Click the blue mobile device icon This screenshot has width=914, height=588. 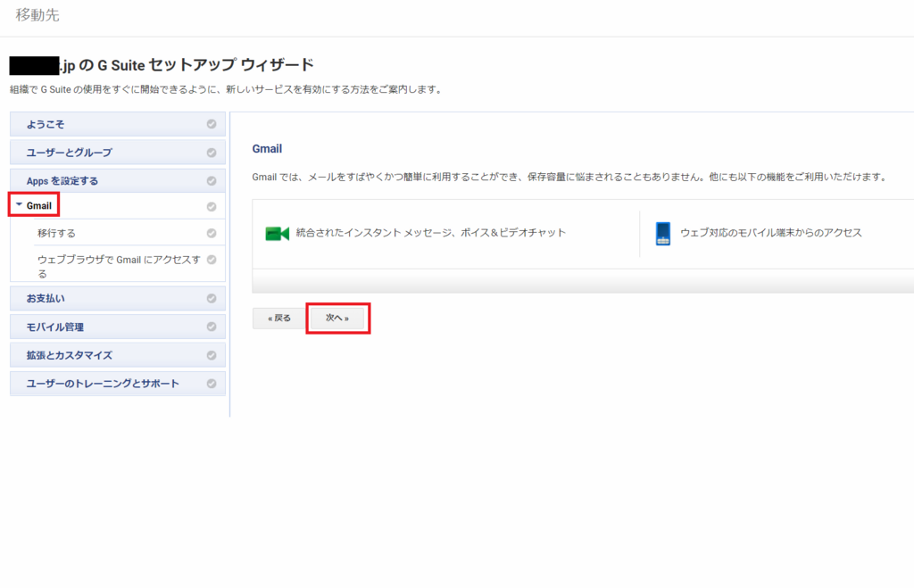tap(663, 233)
